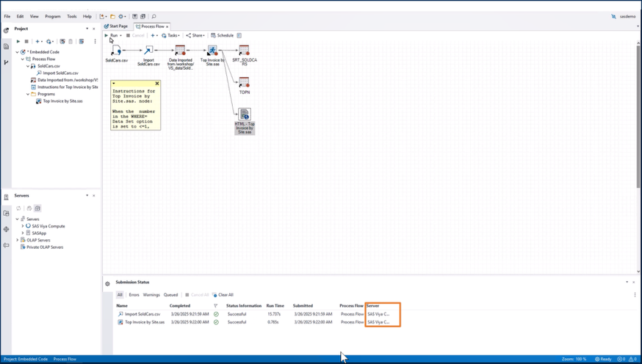Viewport: 642px width, 364px height.
Task: Click the trash delete icon in Project pane
Action: click(x=71, y=41)
